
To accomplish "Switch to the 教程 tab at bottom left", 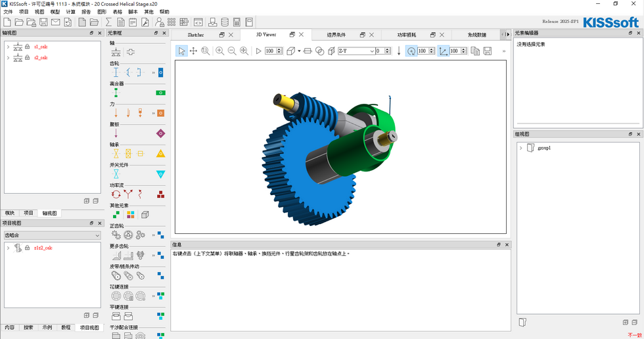I will pos(66,328).
